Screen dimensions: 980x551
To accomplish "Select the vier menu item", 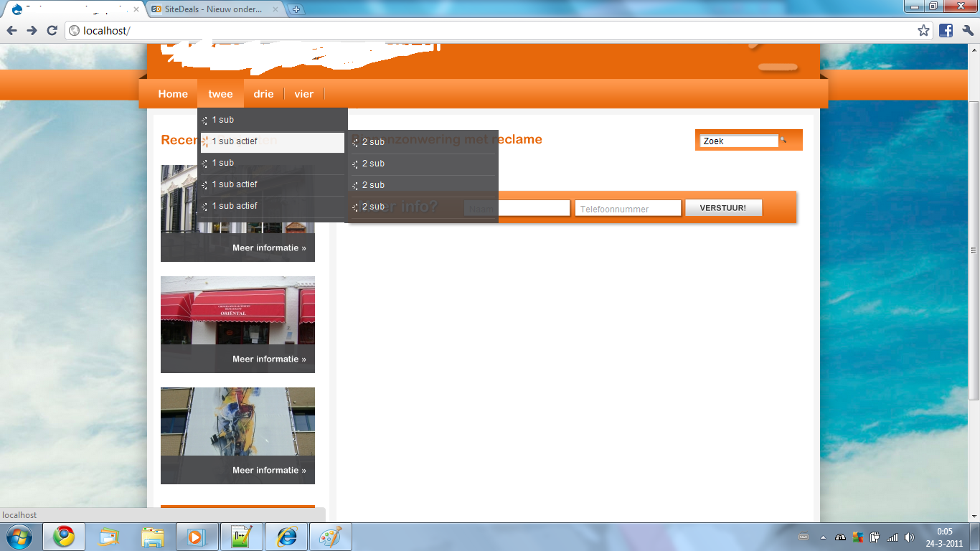I will point(303,94).
